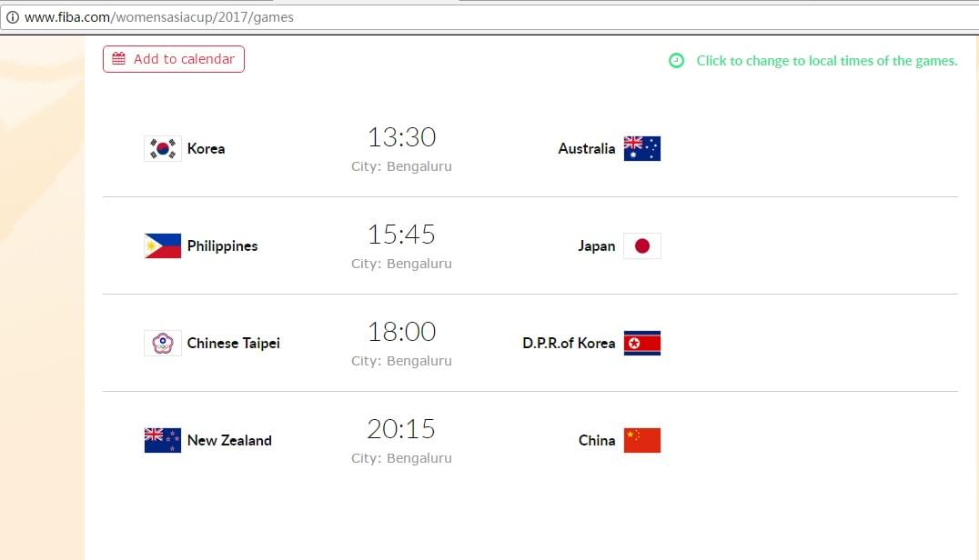Viewport: 979px width, 560px height.
Task: Open the Chinese Taipei flag icon
Action: pos(163,343)
